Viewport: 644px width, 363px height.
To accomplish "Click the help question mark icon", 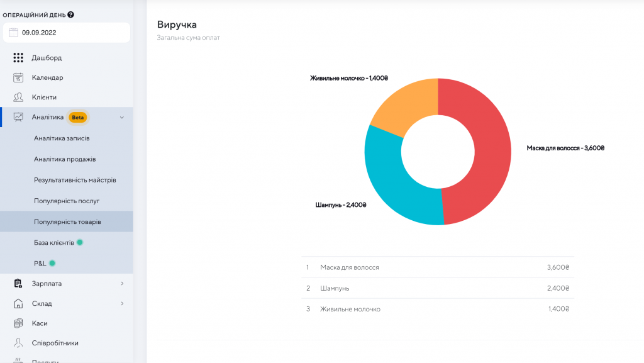I will 70,14.
